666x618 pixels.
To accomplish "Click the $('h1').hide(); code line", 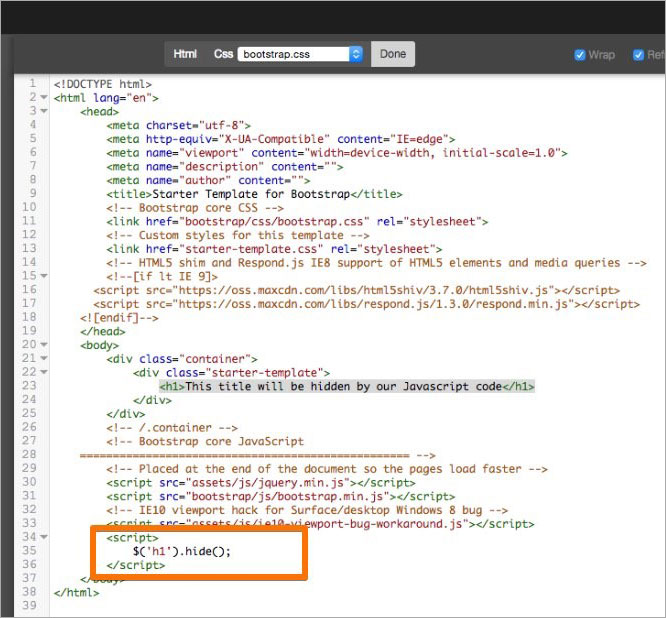I will tap(181, 551).
